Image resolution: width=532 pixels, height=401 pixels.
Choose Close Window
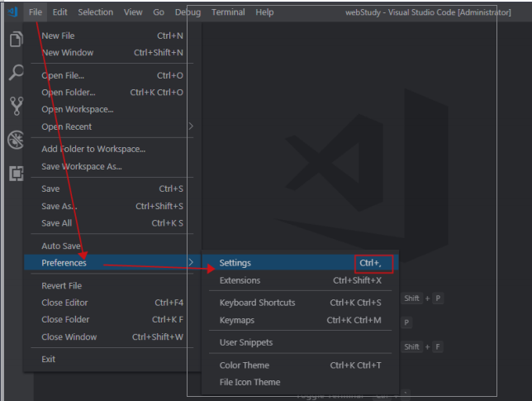[112, 337]
